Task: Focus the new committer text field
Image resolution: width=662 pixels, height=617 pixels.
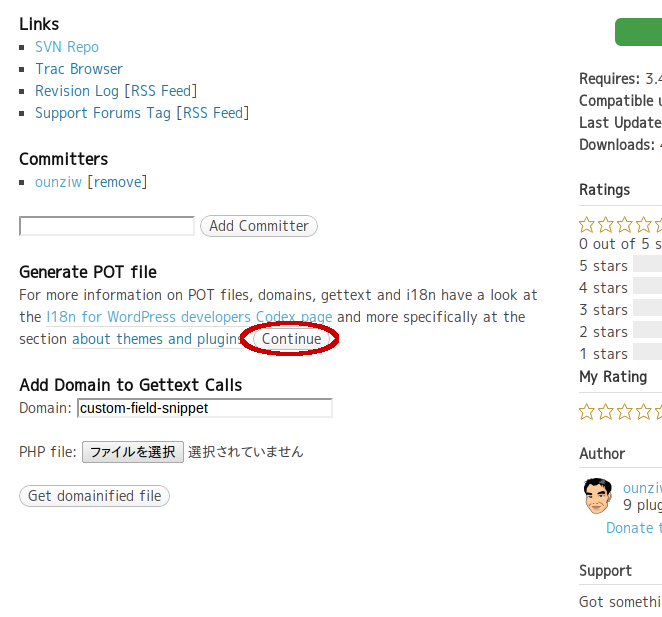Action: [107, 226]
